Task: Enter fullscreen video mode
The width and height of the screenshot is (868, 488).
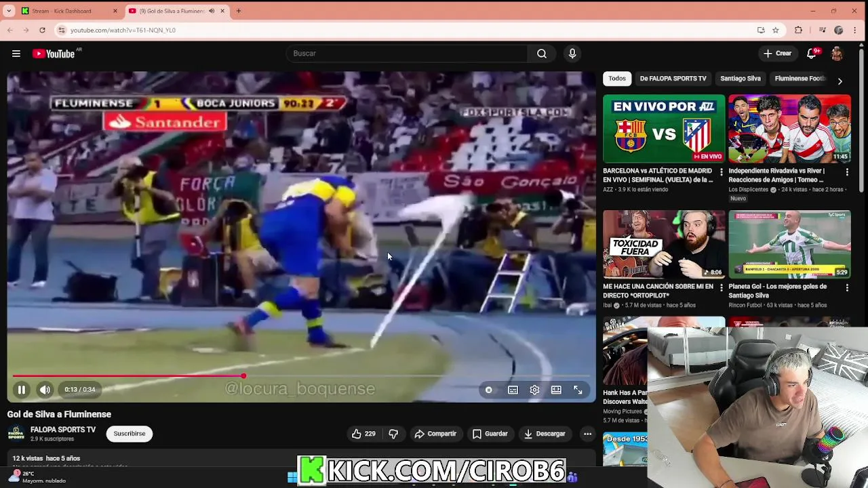Action: pyautogui.click(x=578, y=390)
